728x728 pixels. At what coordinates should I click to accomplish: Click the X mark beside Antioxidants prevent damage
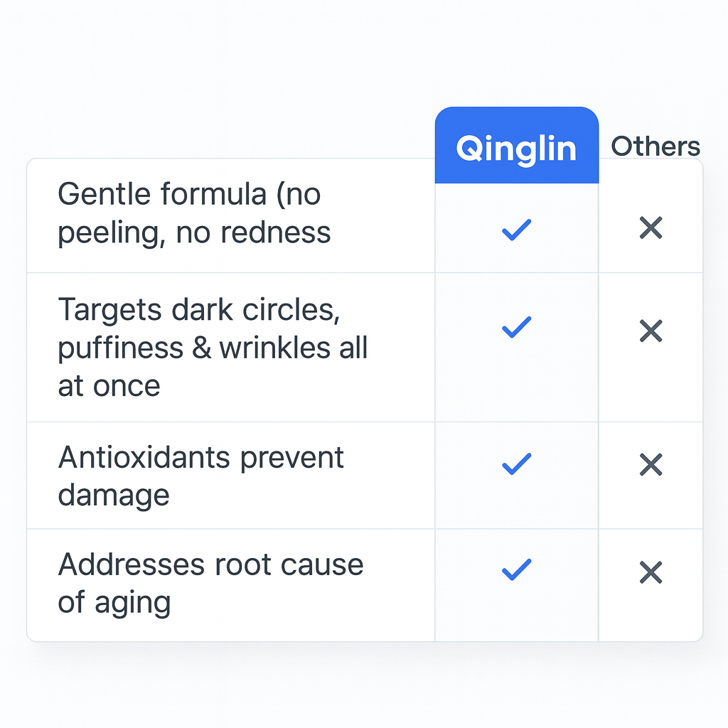(x=651, y=464)
